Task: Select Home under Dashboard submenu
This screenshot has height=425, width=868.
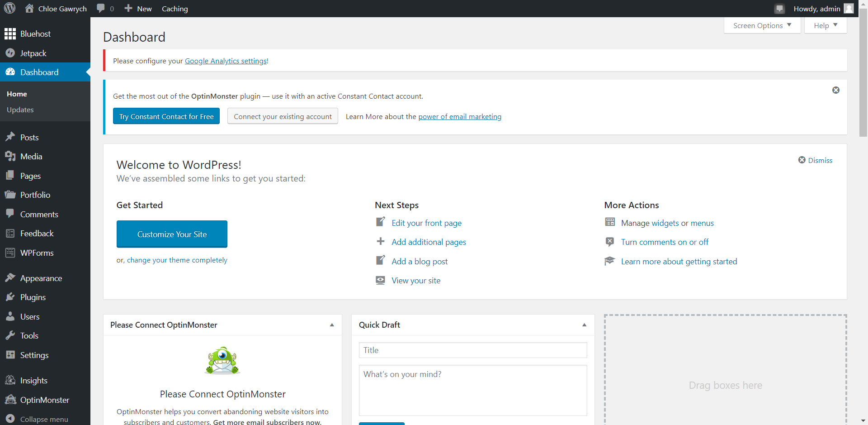Action: point(17,94)
